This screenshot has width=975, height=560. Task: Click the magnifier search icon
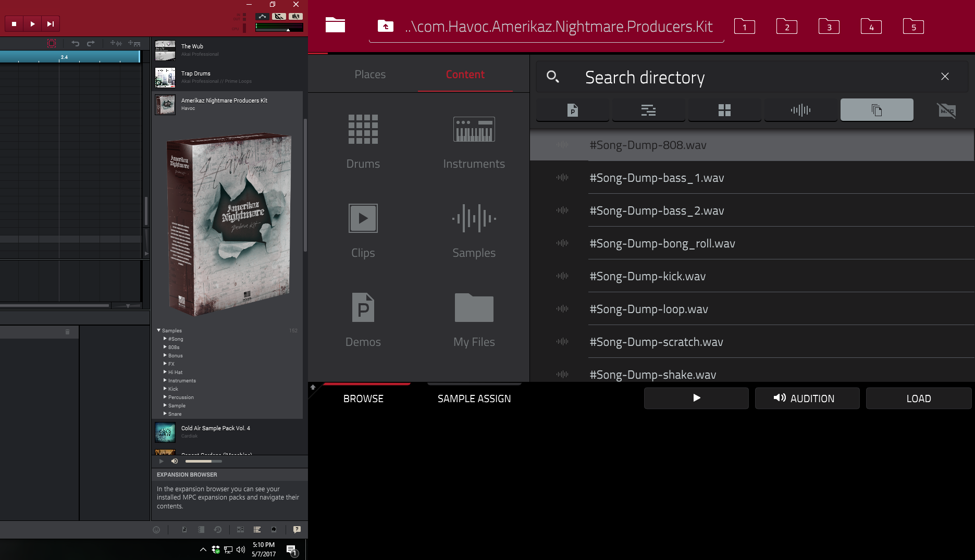pos(552,77)
